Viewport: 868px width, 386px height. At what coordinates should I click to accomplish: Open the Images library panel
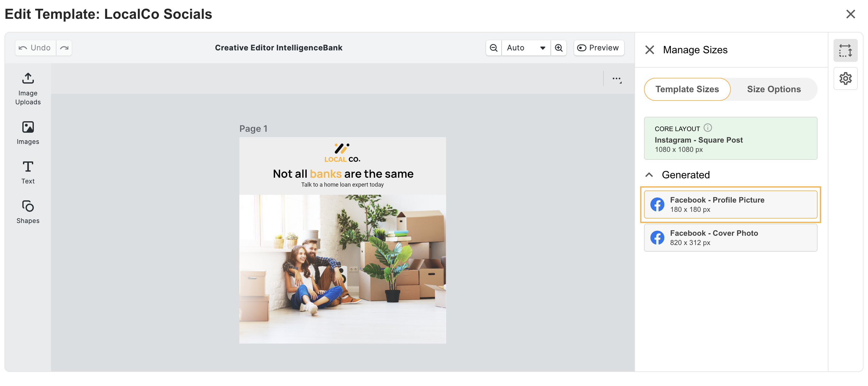(28, 133)
